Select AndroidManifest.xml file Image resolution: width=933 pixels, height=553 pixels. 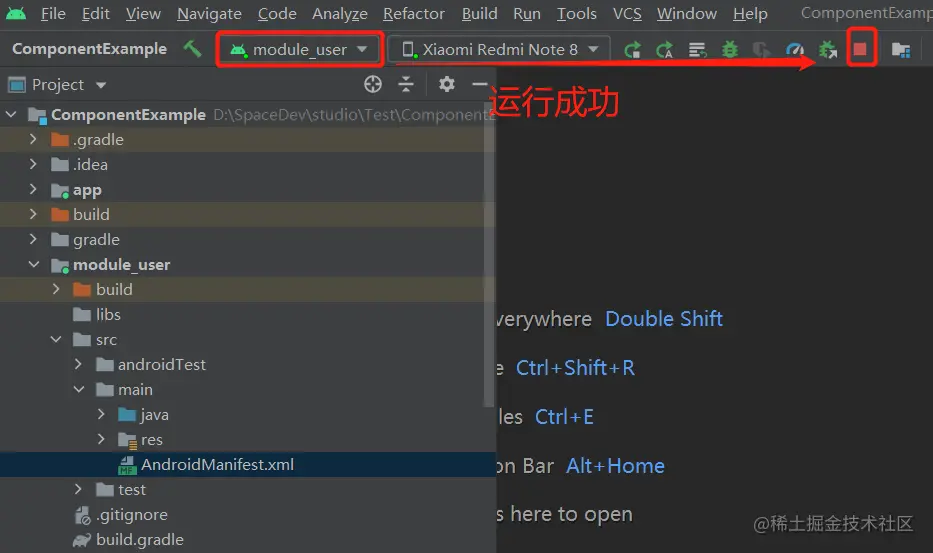[x=247, y=464]
